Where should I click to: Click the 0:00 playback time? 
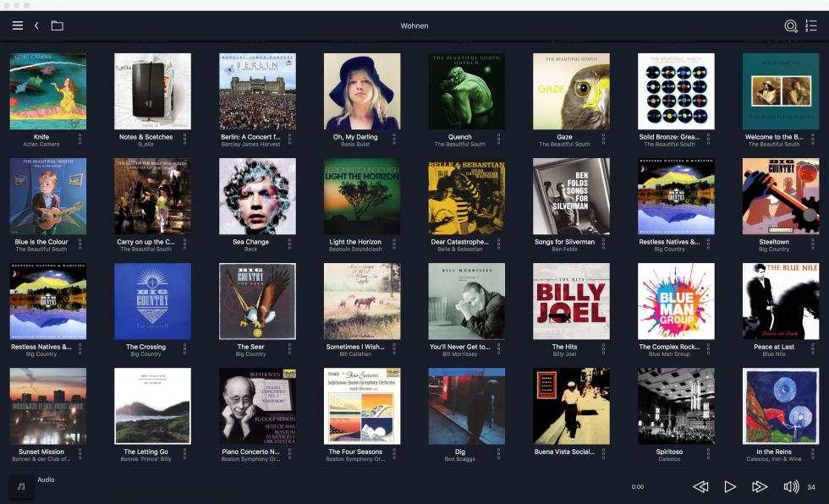pos(638,487)
